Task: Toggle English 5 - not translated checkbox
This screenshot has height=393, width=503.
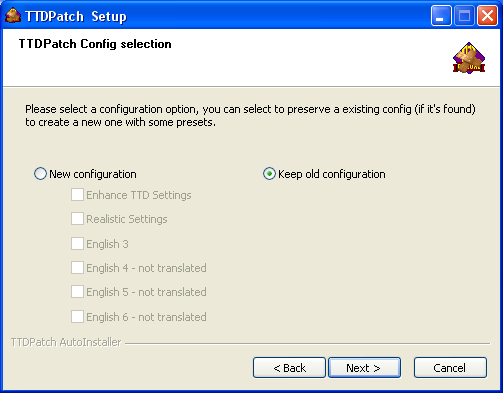Action: (77, 292)
